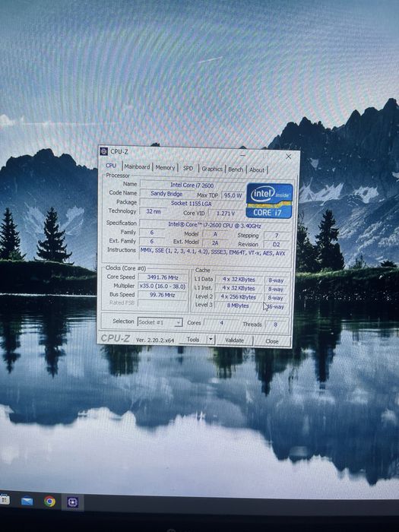Click the Level 2 value 4 x 256 KBytes
The width and height of the screenshot is (399, 532).
pyautogui.click(x=239, y=297)
